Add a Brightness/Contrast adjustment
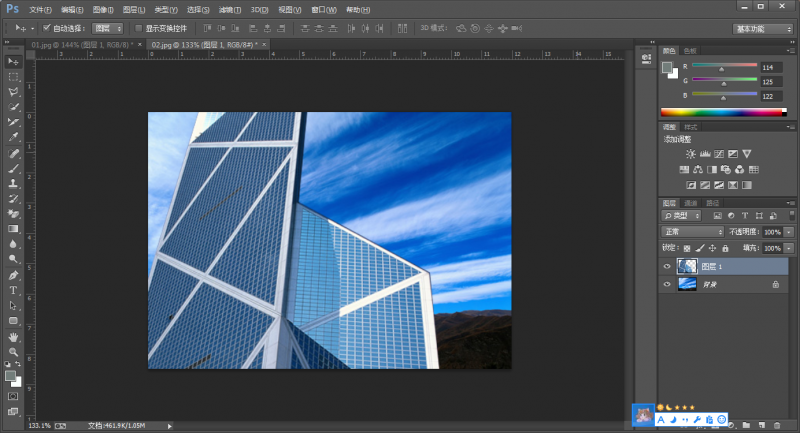 click(x=691, y=154)
